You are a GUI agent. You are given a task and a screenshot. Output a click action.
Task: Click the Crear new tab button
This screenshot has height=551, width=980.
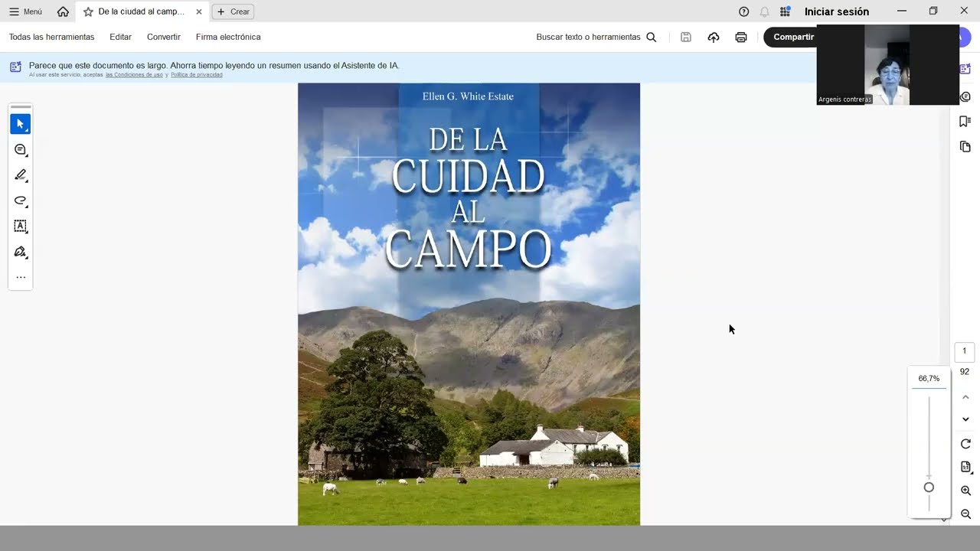[233, 11]
